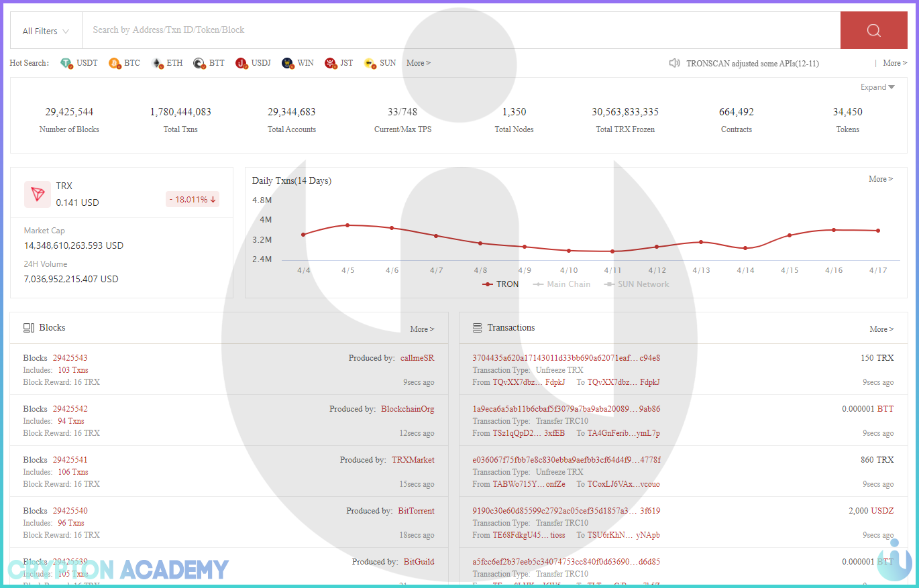Open To address TA4GnFerib…ymL7p

624,433
